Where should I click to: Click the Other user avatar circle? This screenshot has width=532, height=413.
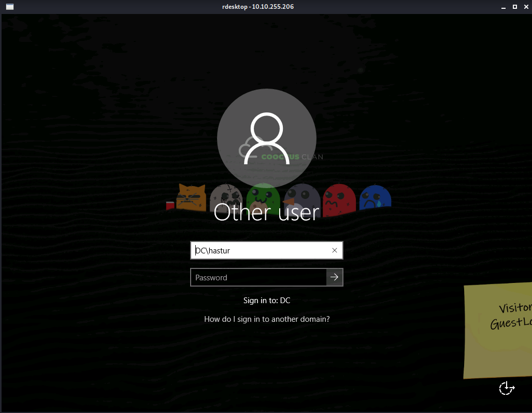coord(266,138)
